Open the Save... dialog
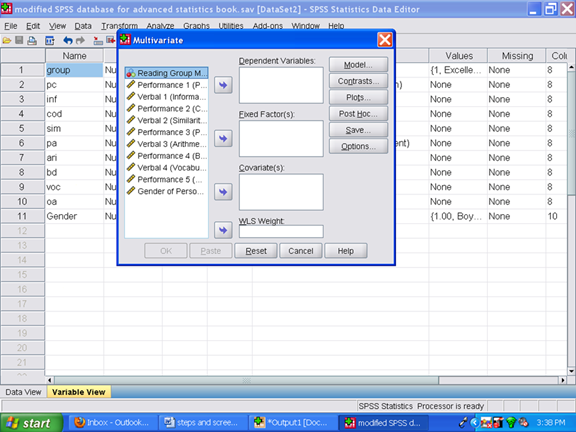 point(358,130)
